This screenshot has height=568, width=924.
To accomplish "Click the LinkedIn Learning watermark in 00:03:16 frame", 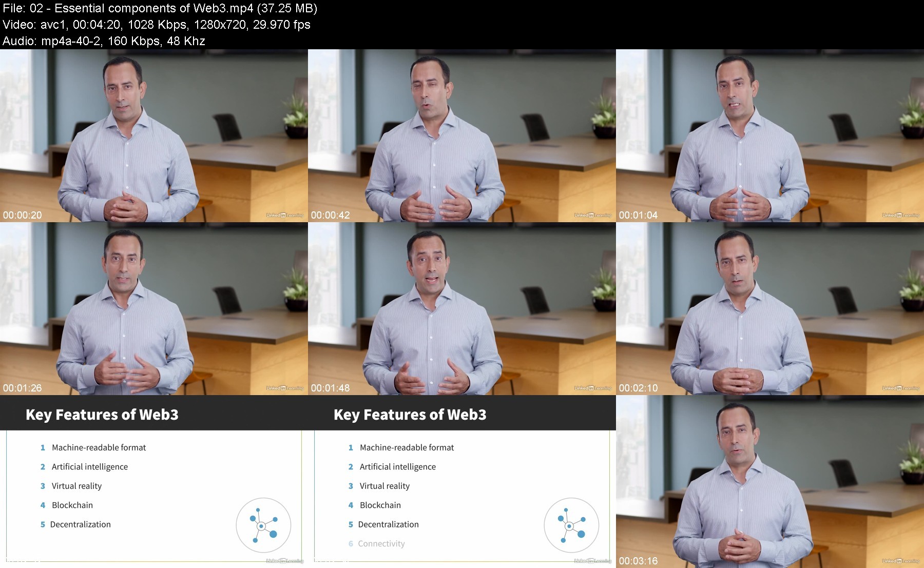I will [901, 561].
